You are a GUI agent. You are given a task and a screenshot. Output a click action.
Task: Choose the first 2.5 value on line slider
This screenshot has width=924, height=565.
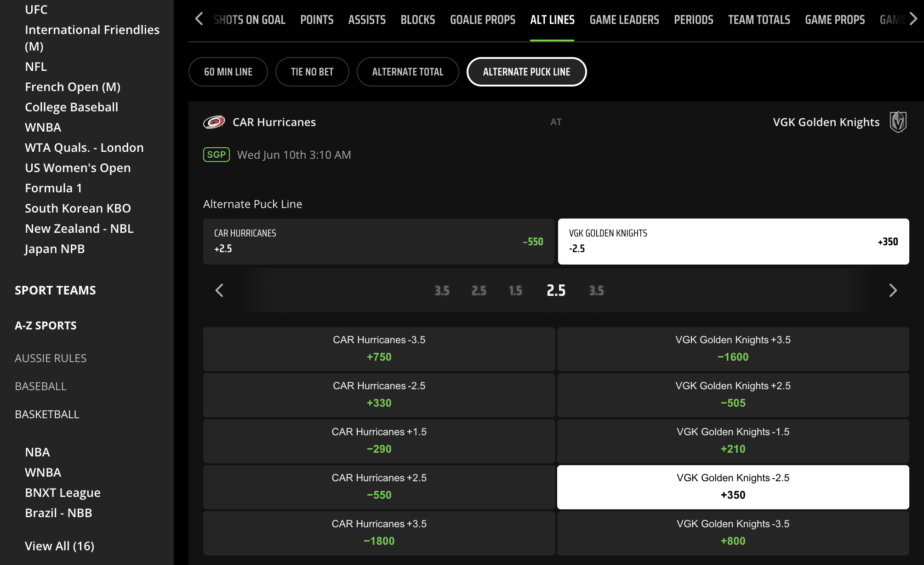479,291
